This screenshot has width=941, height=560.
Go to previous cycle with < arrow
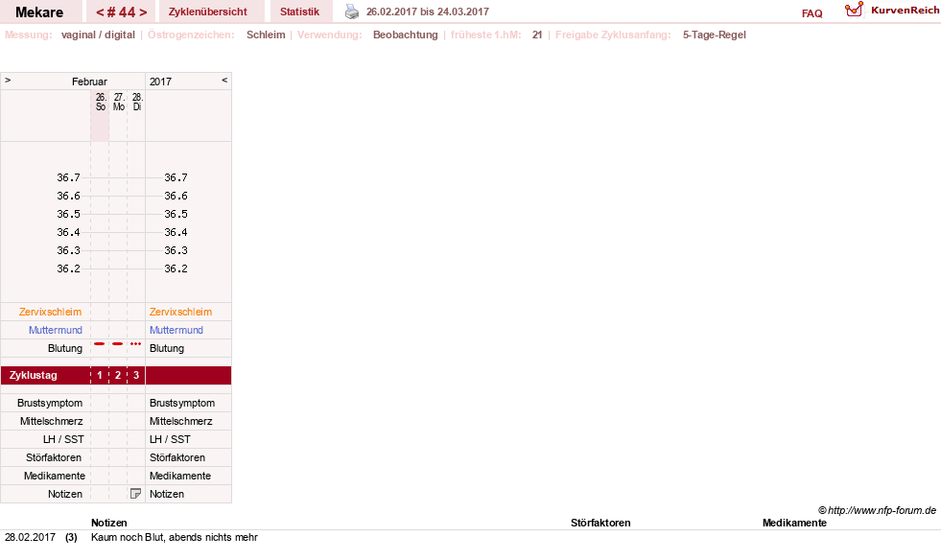100,12
